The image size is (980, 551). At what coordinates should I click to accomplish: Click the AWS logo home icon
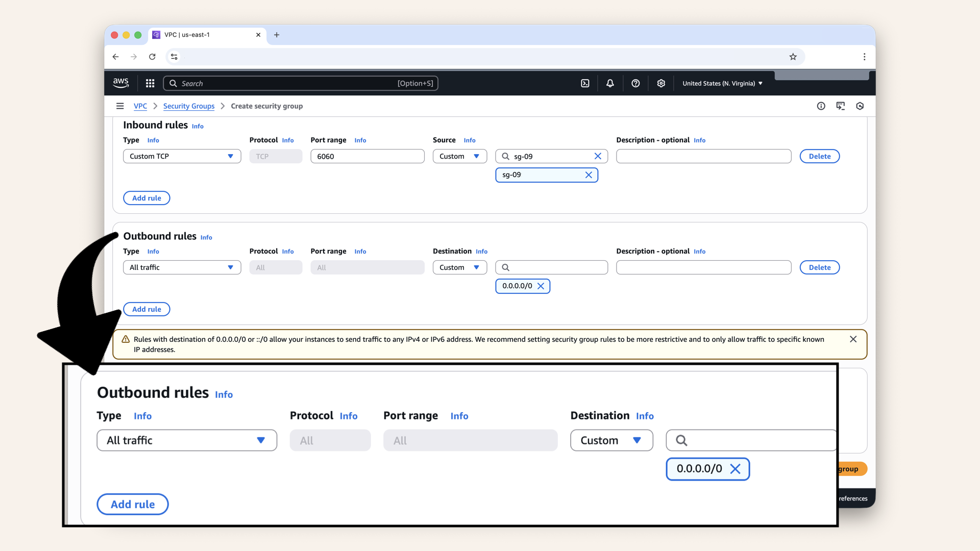(121, 83)
